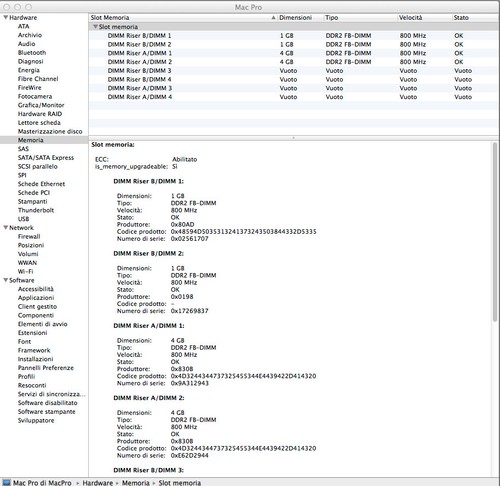Click the pane splitter handle dot
500x486 pixels.
click(x=293, y=138)
